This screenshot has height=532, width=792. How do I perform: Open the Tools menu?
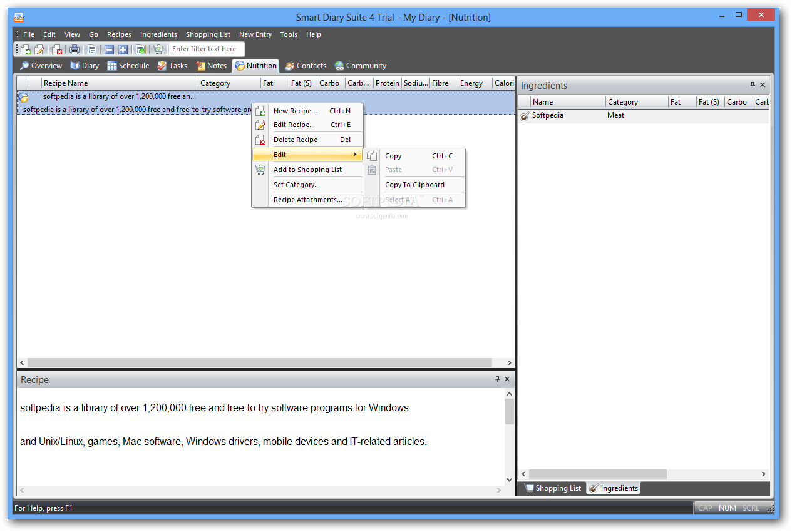point(289,34)
